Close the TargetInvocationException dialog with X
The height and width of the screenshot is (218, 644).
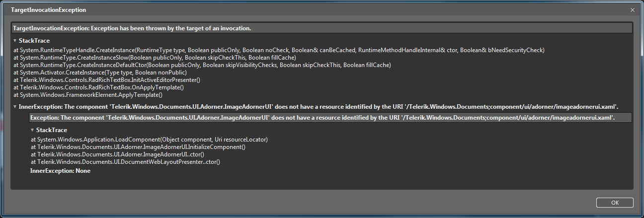[633, 10]
